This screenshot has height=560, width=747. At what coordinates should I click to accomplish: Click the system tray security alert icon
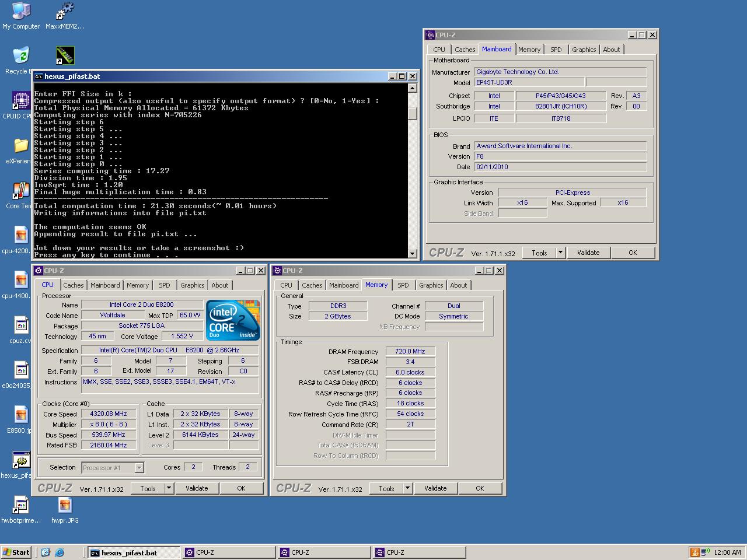click(x=694, y=552)
